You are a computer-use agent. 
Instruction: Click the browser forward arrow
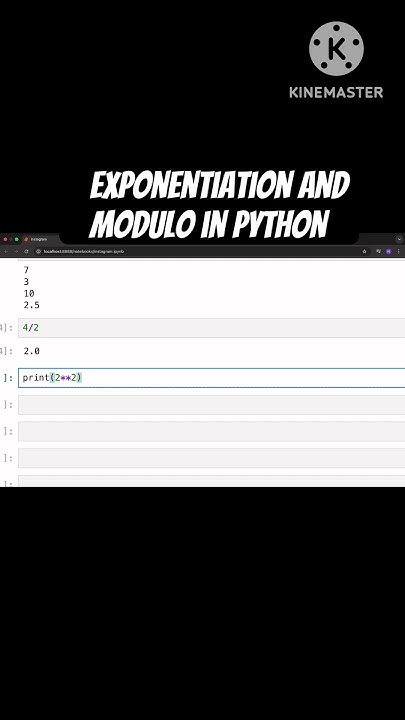pos(16,252)
